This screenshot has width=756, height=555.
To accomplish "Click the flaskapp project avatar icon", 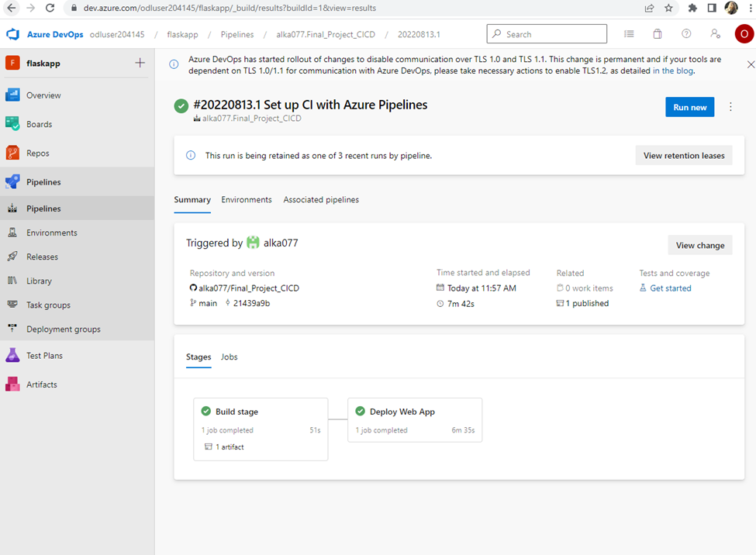I will coord(12,63).
